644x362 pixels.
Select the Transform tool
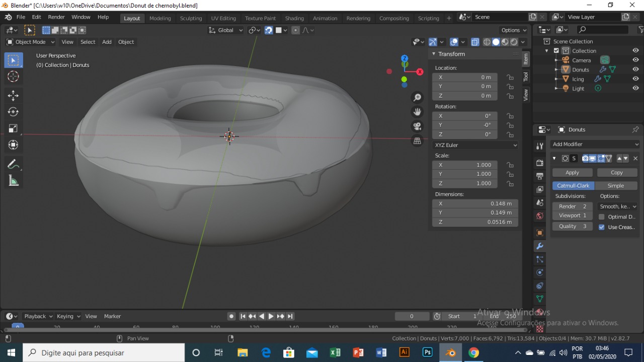(x=14, y=145)
